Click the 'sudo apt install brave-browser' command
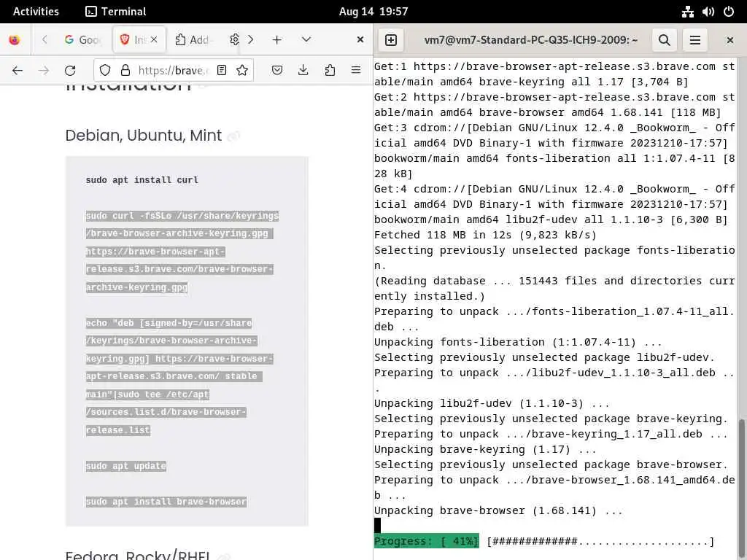 tap(166, 502)
